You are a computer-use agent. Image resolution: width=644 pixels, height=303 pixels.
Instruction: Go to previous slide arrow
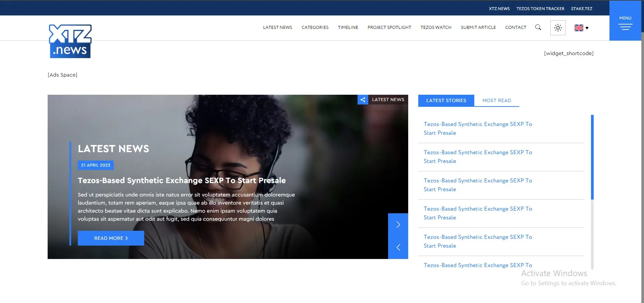point(398,248)
